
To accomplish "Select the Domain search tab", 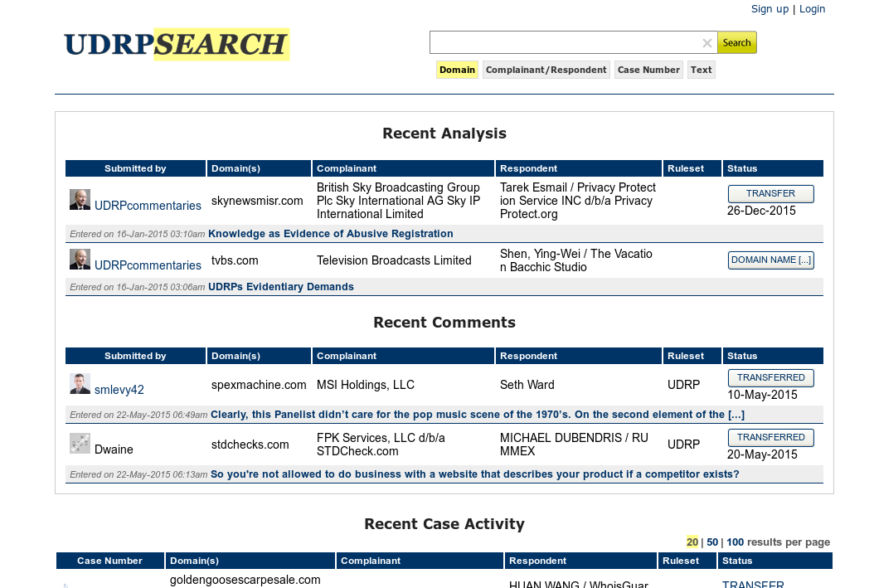I will [457, 70].
